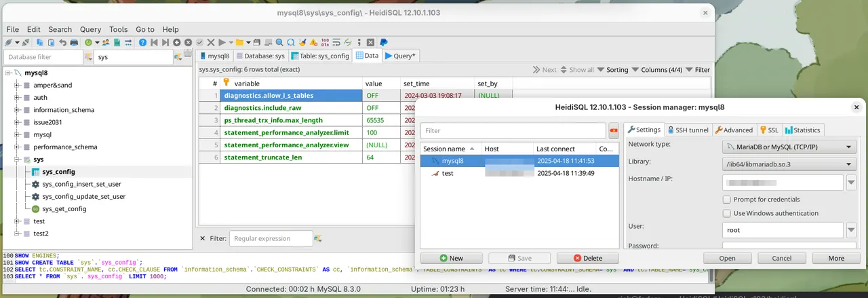Switch to the Query* tab

[401, 56]
